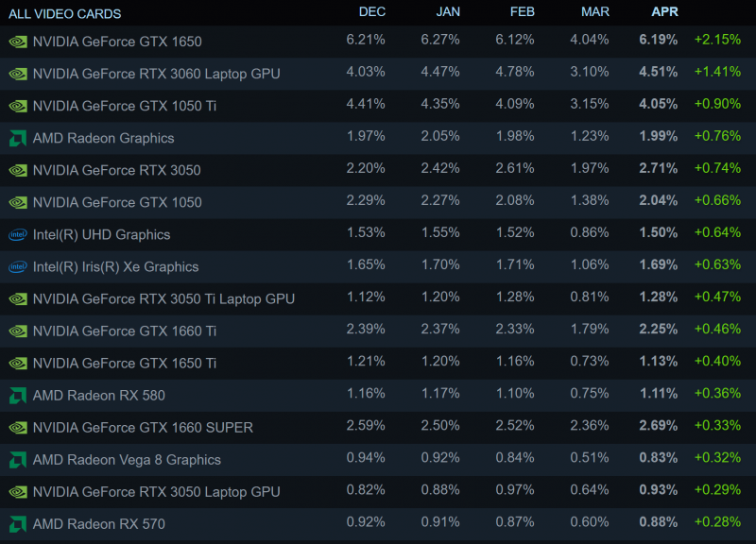Image resolution: width=756 pixels, height=544 pixels.
Task: Click the +2.15% change value
Action: pyautogui.click(x=716, y=42)
